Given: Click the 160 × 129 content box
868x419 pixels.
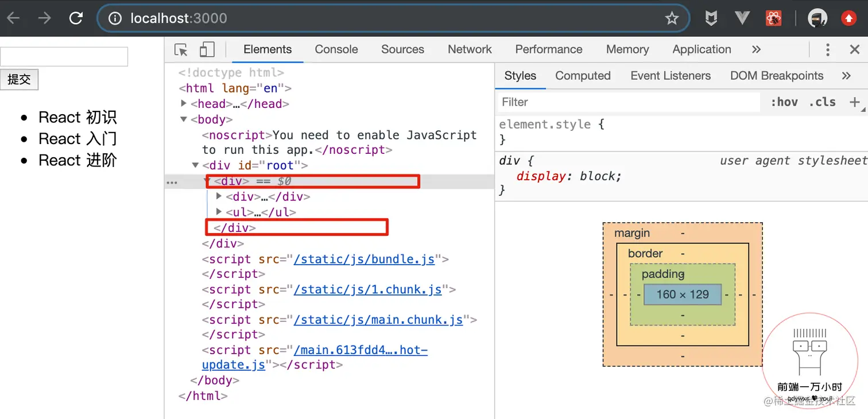Looking at the screenshot, I should (x=683, y=294).
